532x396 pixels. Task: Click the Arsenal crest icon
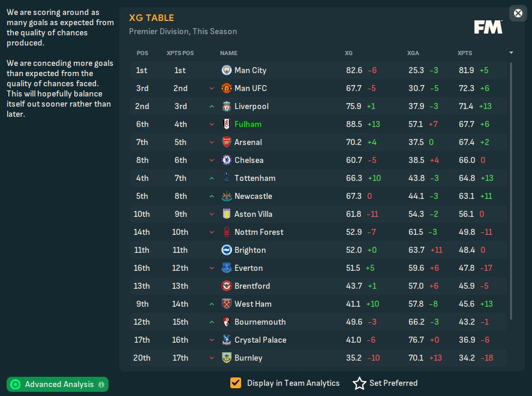[227, 142]
